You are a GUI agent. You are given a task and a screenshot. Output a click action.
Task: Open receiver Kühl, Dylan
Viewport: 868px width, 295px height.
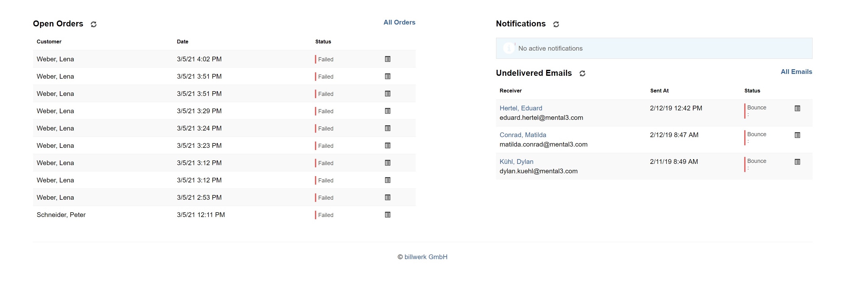516,161
